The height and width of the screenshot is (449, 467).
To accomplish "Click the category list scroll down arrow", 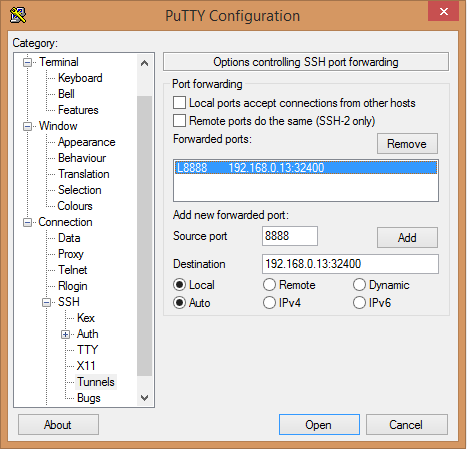I will [144, 398].
